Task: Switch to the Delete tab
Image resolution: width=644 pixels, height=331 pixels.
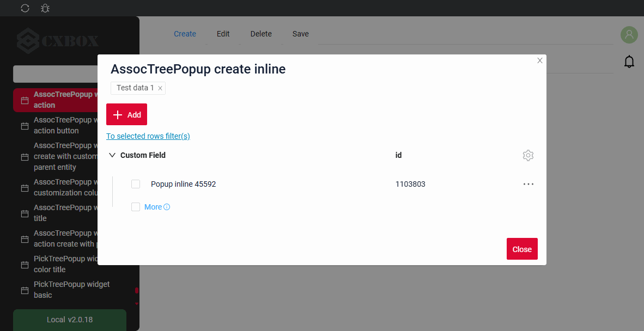Action: pyautogui.click(x=261, y=34)
